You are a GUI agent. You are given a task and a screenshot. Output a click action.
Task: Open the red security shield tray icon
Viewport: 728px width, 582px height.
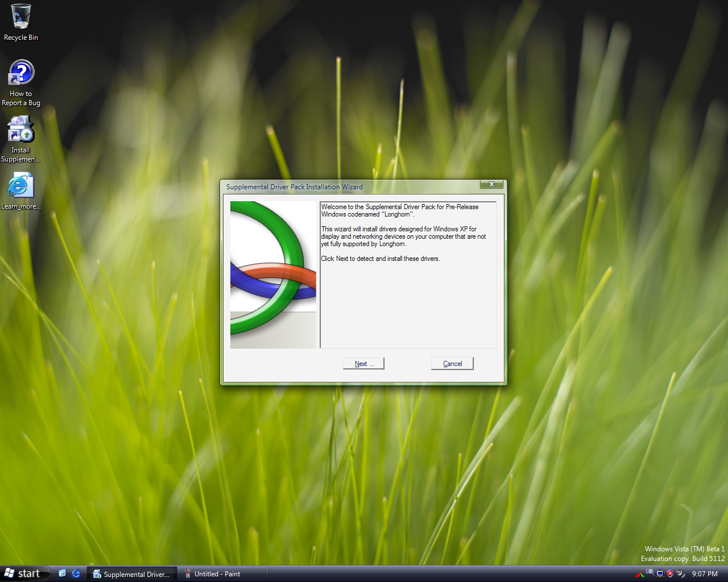click(x=670, y=573)
